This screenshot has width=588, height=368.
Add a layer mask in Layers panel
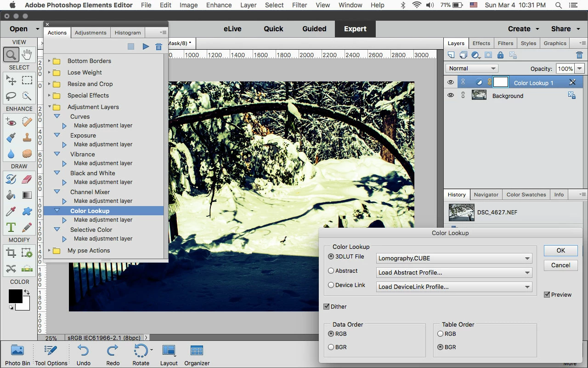(488, 55)
